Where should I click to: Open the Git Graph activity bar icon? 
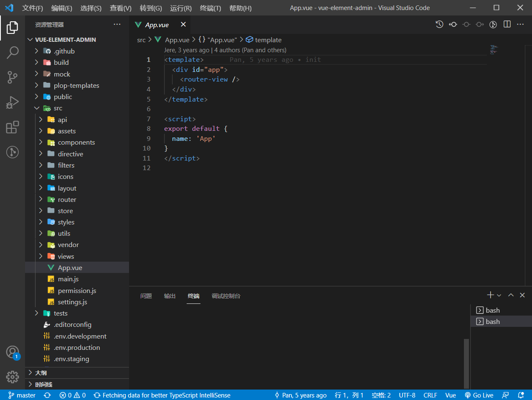(x=13, y=152)
